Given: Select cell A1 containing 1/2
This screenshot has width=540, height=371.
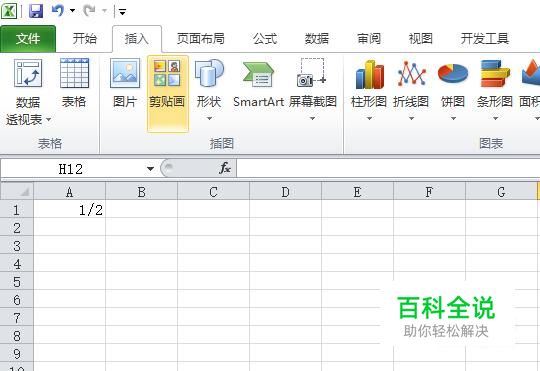Looking at the screenshot, I should coord(69,209).
